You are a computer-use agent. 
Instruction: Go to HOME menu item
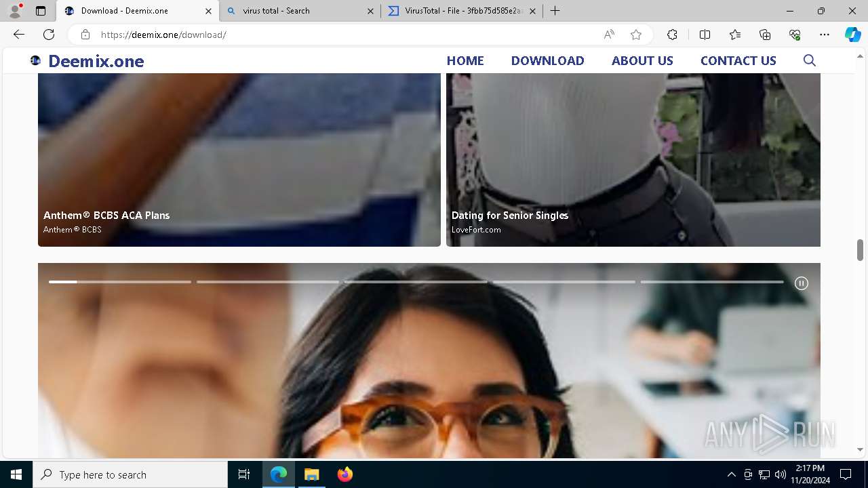point(465,60)
